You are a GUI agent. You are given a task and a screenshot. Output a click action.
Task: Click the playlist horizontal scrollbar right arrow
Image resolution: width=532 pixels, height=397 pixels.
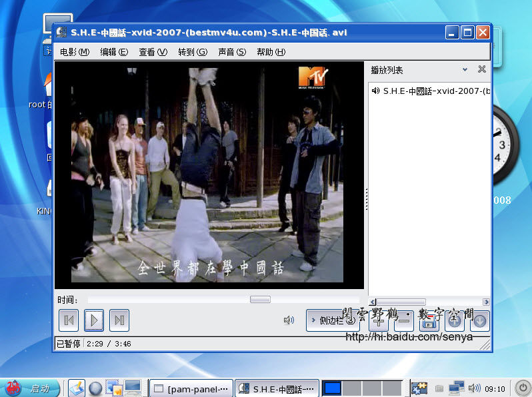pos(486,302)
